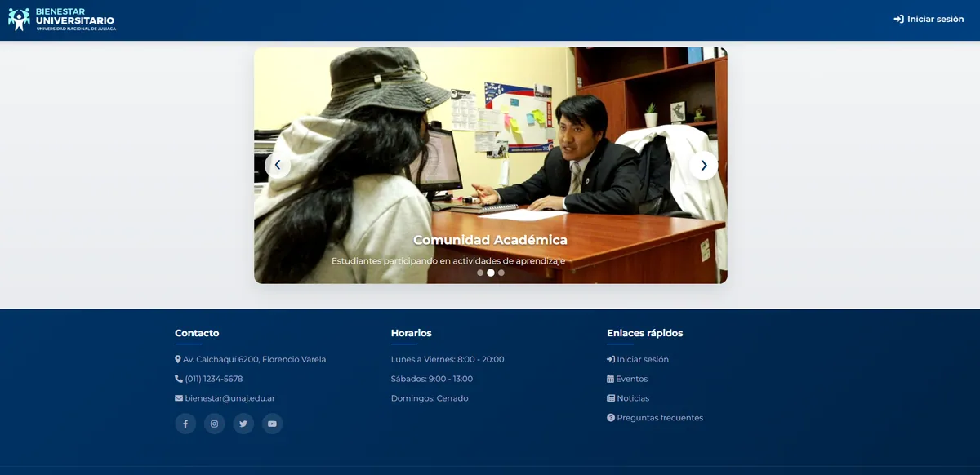Open the Twitter social icon
The image size is (980, 475).
243,424
